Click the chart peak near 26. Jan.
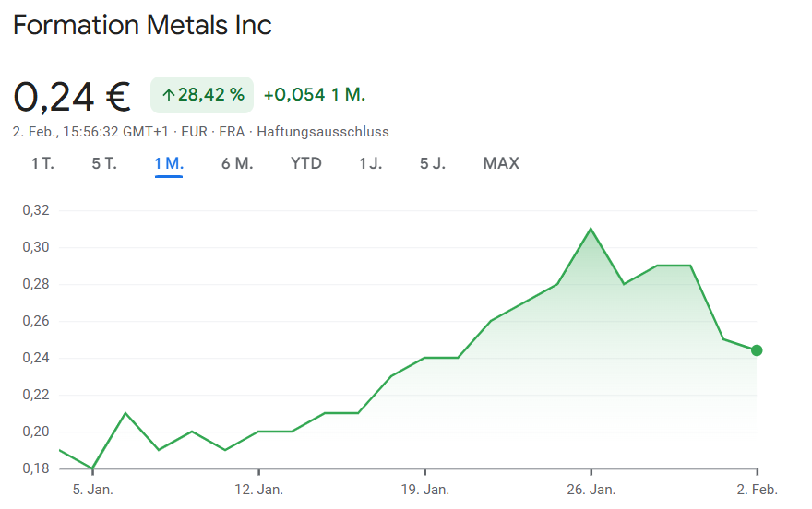This screenshot has height=509, width=812. point(591,229)
